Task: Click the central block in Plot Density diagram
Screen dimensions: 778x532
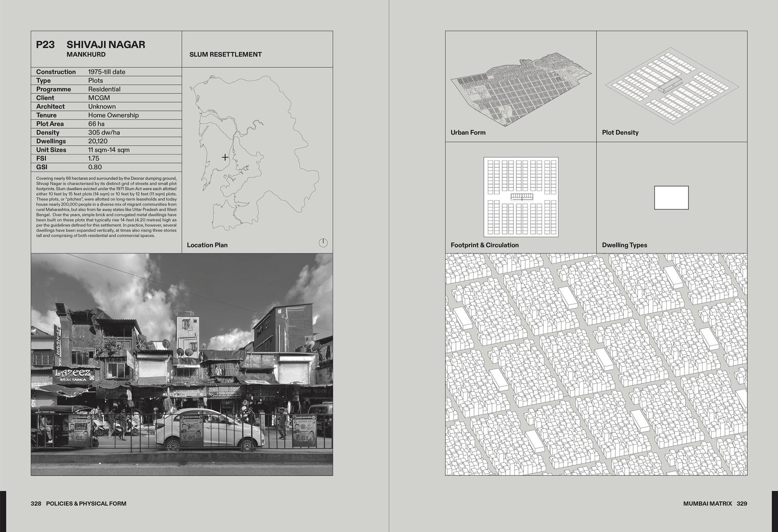Action: tap(671, 86)
